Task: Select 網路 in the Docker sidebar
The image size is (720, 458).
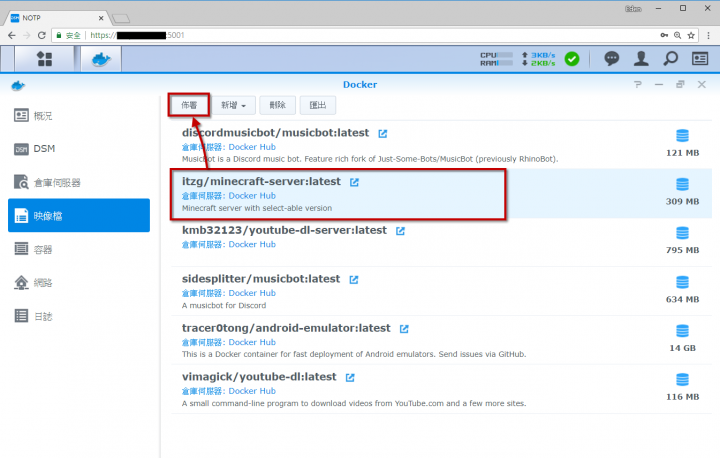Action: [x=79, y=283]
